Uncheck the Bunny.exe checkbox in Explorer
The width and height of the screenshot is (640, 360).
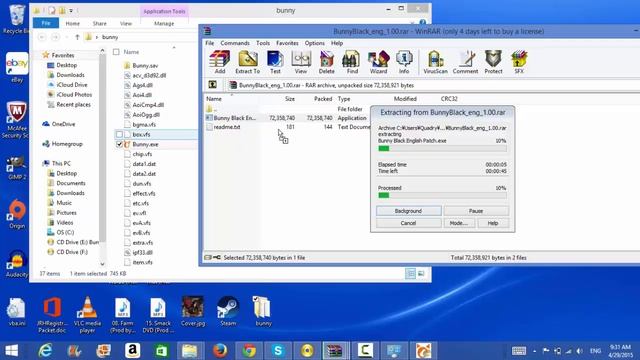click(119, 144)
